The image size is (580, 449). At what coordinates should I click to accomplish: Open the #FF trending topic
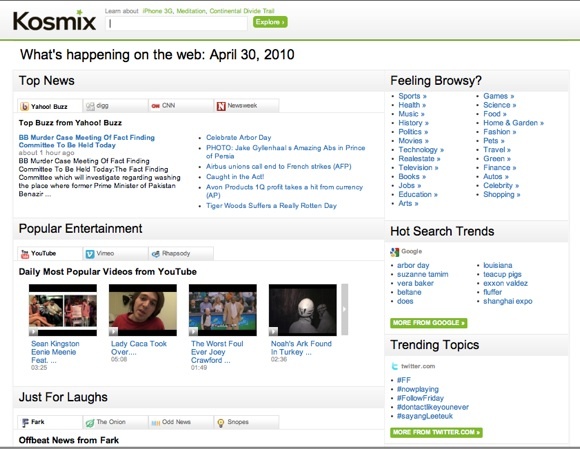(404, 380)
